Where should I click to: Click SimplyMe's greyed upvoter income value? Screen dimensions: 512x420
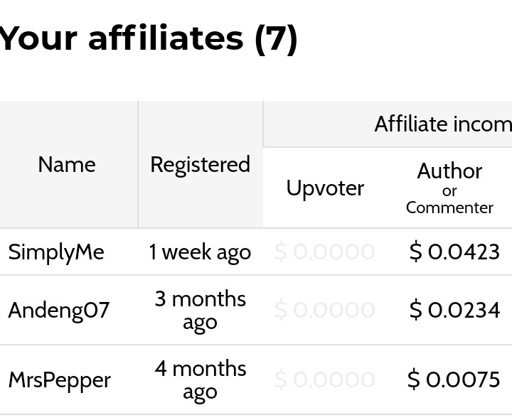(324, 252)
